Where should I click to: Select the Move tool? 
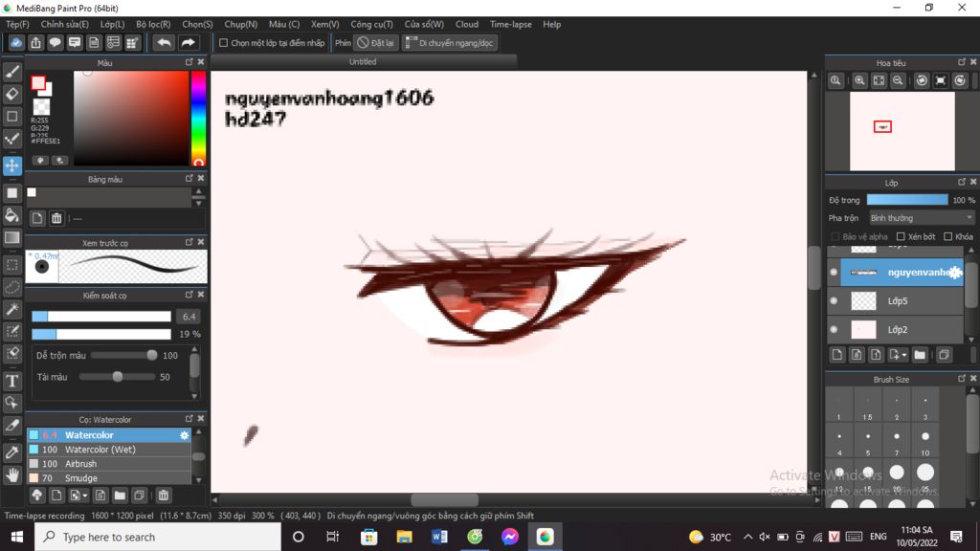11,165
